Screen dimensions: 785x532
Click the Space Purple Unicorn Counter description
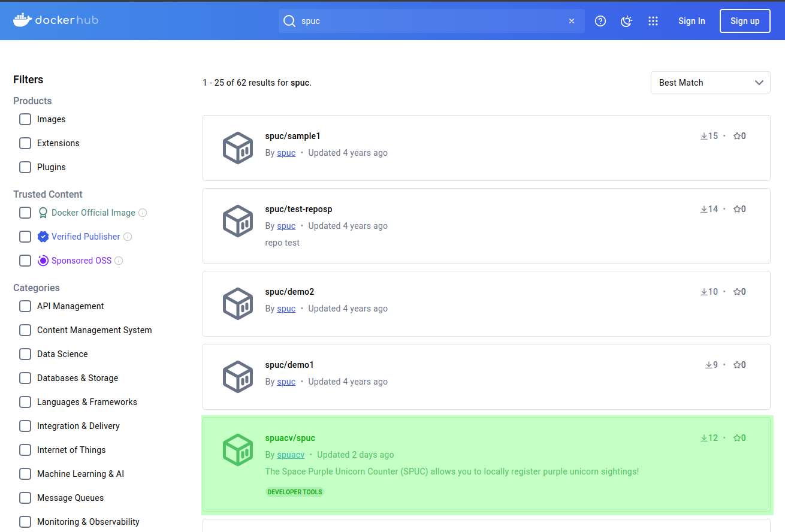coord(452,471)
